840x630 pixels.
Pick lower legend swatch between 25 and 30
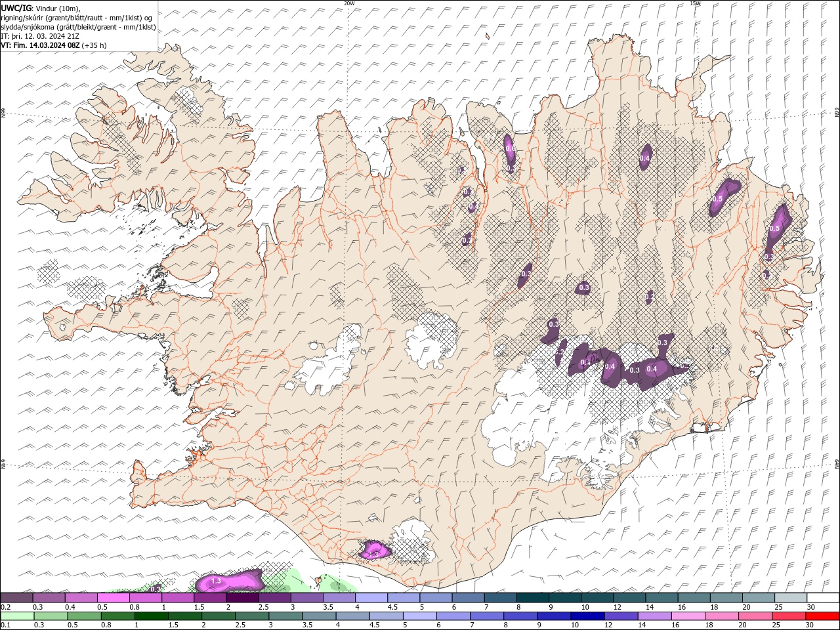point(789,616)
